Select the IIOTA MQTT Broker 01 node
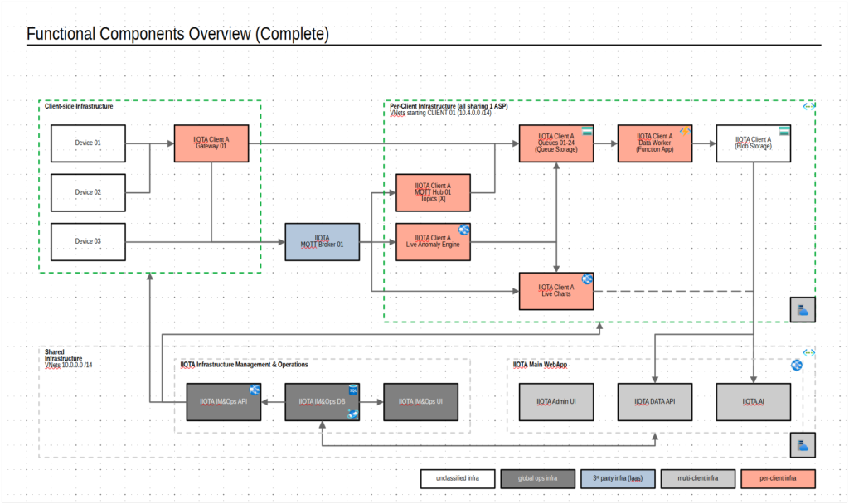 pos(323,242)
